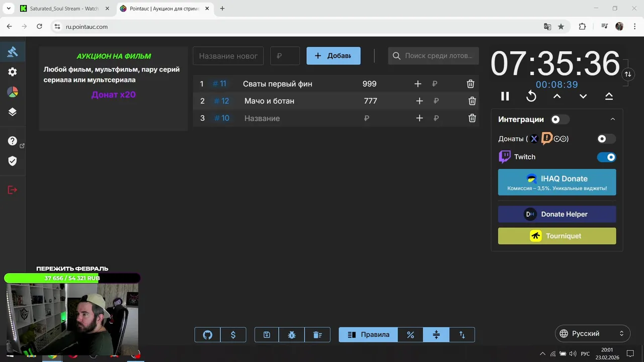Click the dollar sign button at bottom

[x=233, y=335]
